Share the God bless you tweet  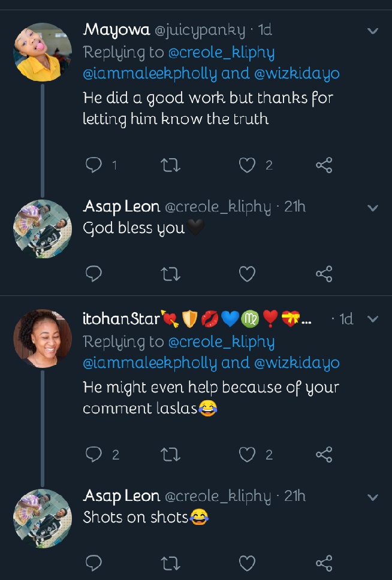(x=324, y=274)
